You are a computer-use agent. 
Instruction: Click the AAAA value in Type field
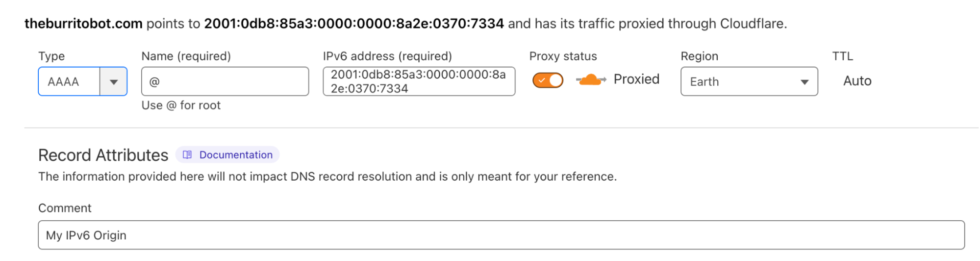pos(64,82)
